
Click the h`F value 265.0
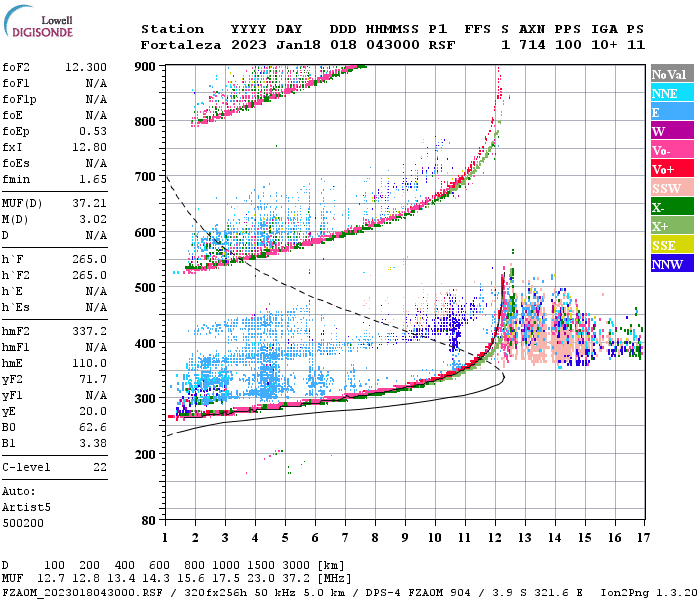pos(89,259)
